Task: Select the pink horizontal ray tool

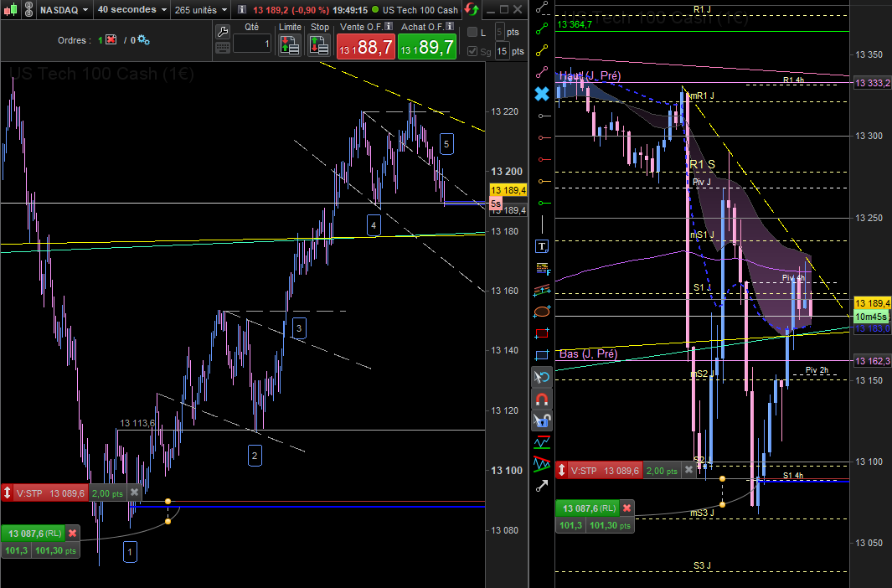Action: tap(544, 137)
